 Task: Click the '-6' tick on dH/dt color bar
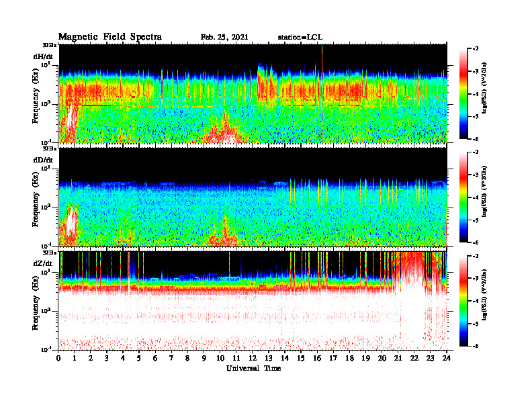coord(476,139)
